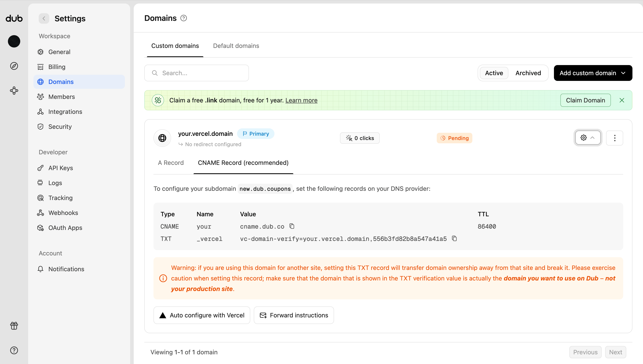Screen dimensions: 643x364
Task: Click the .link banner chain icon
Action: [x=158, y=100]
